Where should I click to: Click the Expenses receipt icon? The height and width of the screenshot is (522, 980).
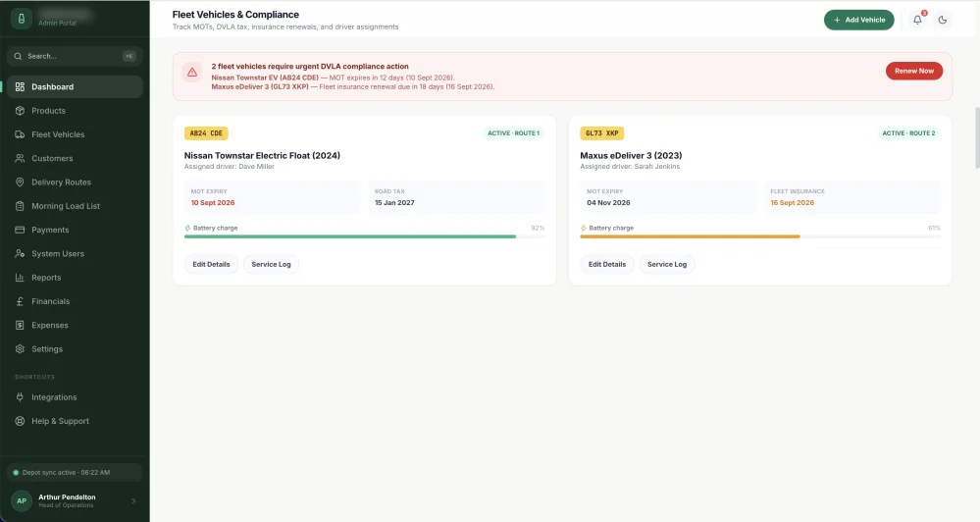point(20,325)
